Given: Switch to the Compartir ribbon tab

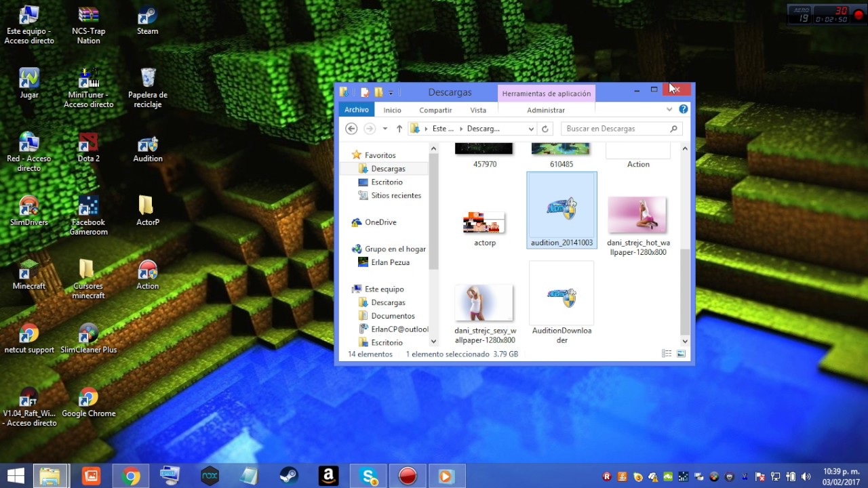Looking at the screenshot, I should [435, 110].
